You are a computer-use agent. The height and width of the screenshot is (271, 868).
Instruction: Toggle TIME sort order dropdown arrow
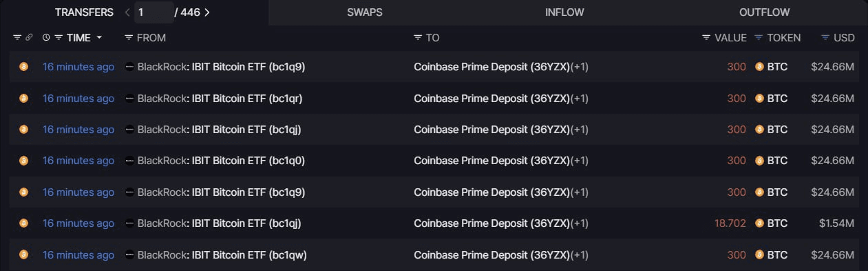pyautogui.click(x=99, y=38)
